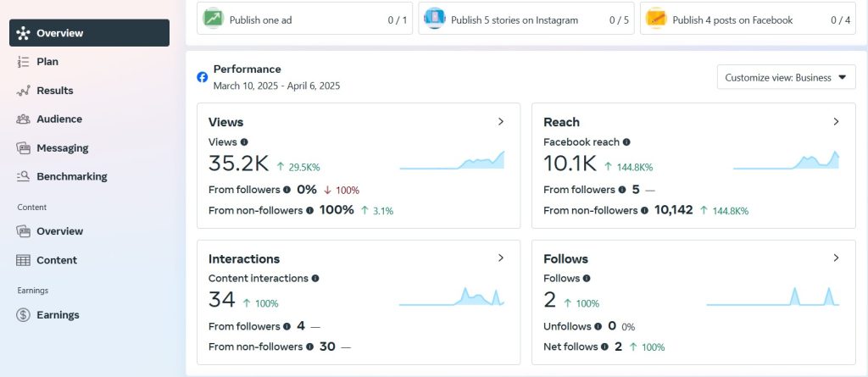Click the Publish one ad task
868x377 pixels.
pos(304,20)
